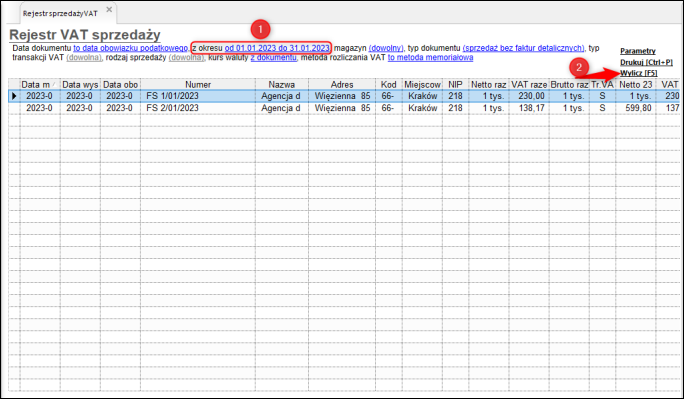This screenshot has width=684, height=399.
Task: Click row indicator arrow of first row
Action: 14,96
